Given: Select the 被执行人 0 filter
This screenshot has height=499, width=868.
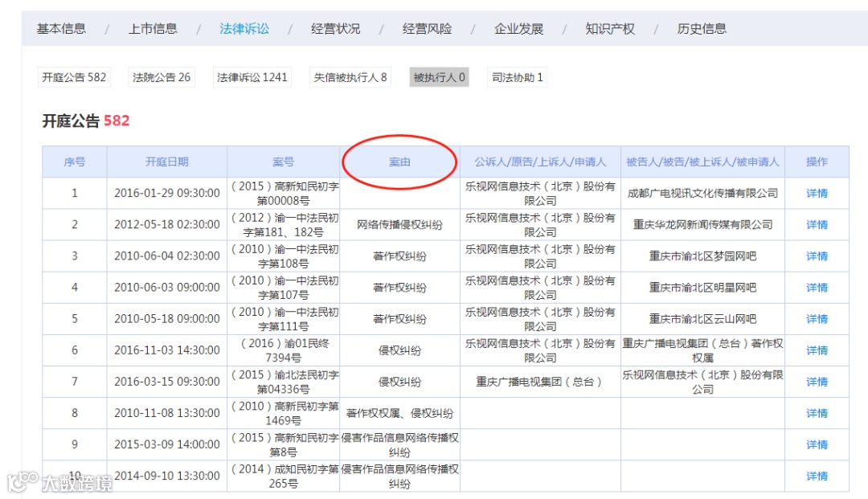Looking at the screenshot, I should (x=439, y=77).
